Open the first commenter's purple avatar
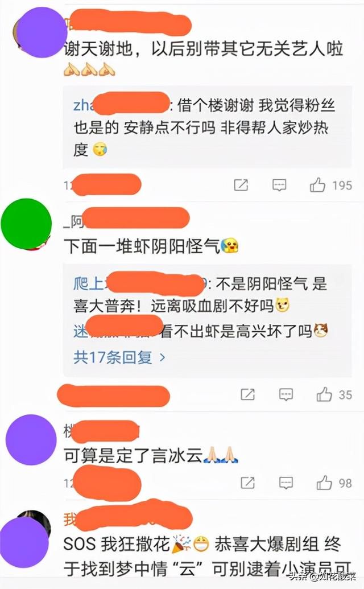 click(42, 32)
